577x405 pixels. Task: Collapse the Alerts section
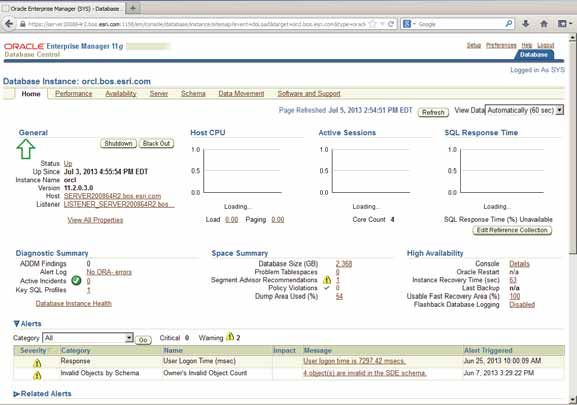(x=17, y=324)
